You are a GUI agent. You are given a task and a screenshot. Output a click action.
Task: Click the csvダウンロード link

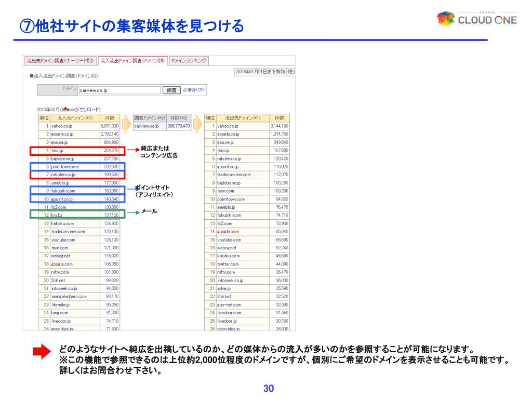click(84, 110)
